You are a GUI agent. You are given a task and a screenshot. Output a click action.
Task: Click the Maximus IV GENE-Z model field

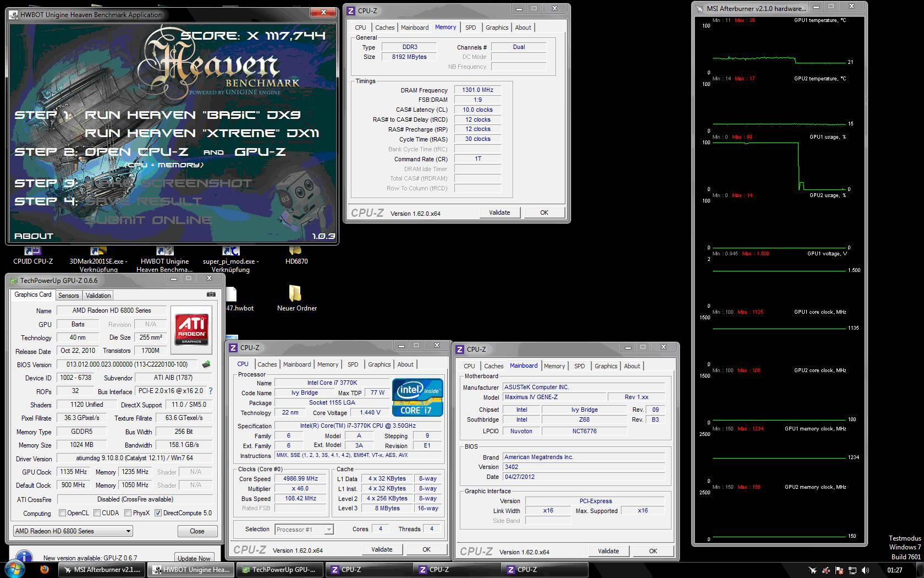click(x=553, y=397)
